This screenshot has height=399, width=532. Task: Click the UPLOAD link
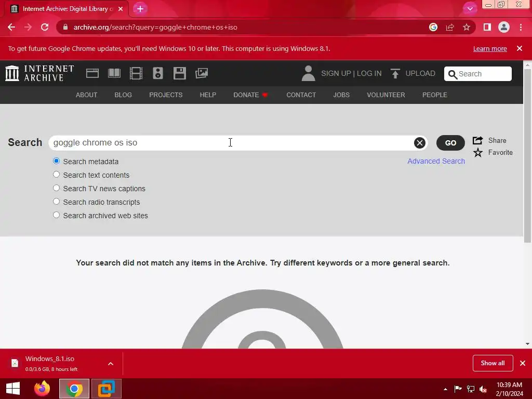tap(420, 73)
